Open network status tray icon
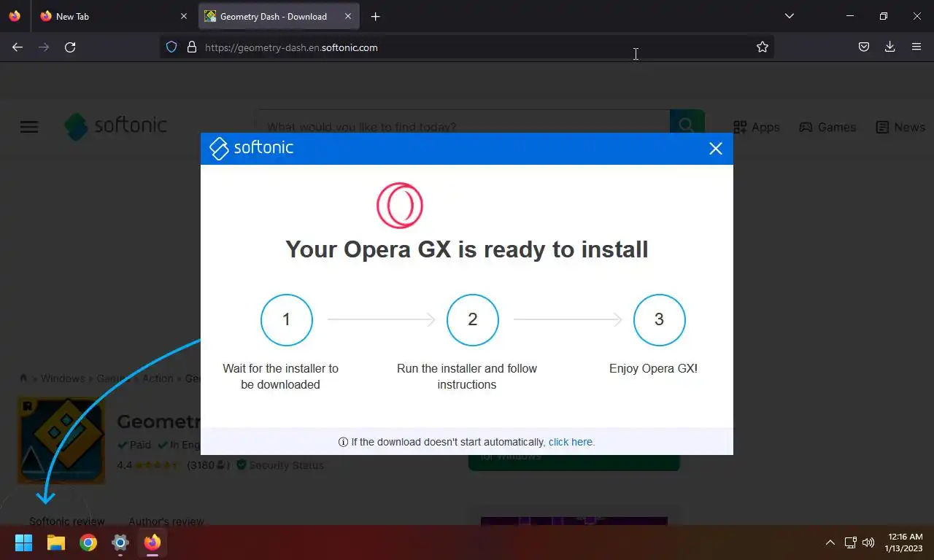The height and width of the screenshot is (560, 934). (x=851, y=542)
